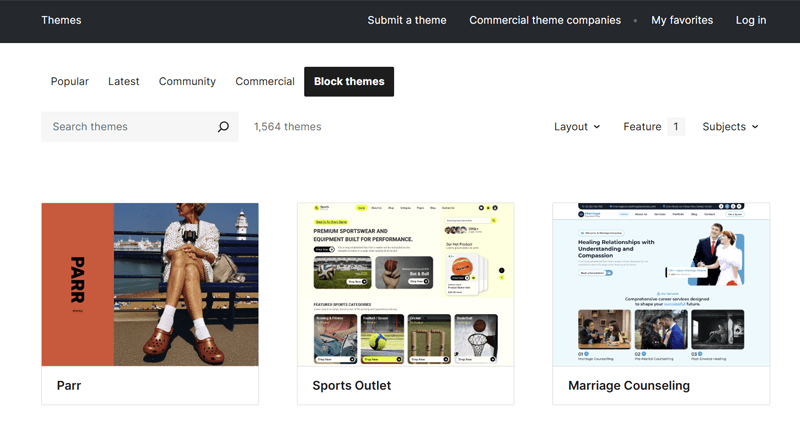
Task: Select the Block themes tab
Action: [x=349, y=82]
